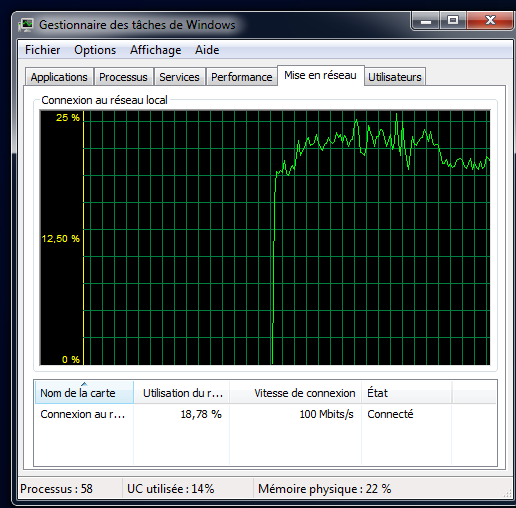
Task: Open the Affichage menu
Action: (156, 50)
